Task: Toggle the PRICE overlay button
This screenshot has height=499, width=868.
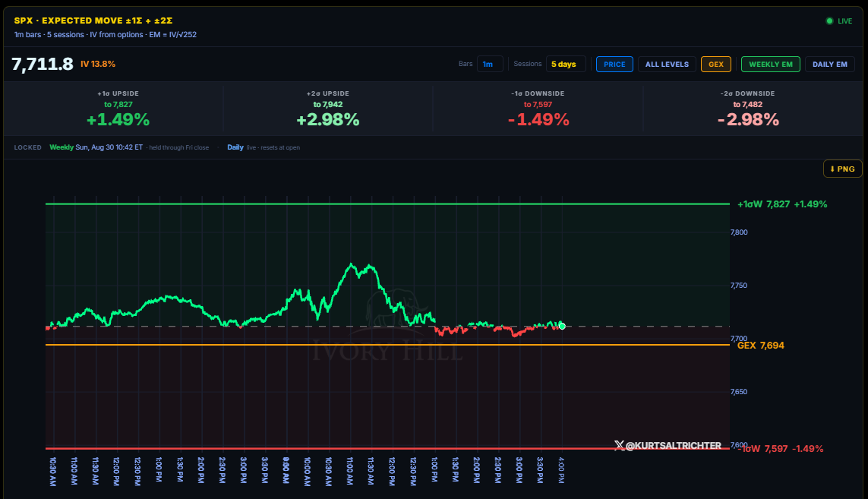Action: click(614, 65)
